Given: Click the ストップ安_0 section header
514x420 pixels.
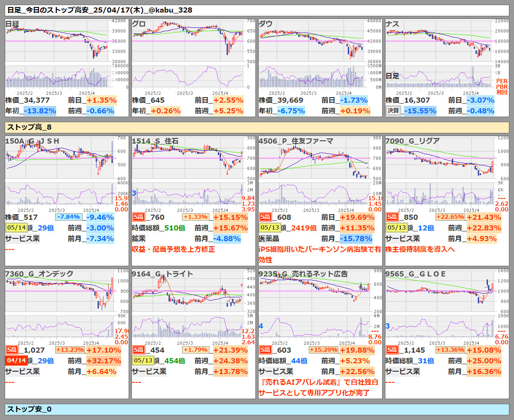Looking at the screenshot, I should (x=257, y=409).
